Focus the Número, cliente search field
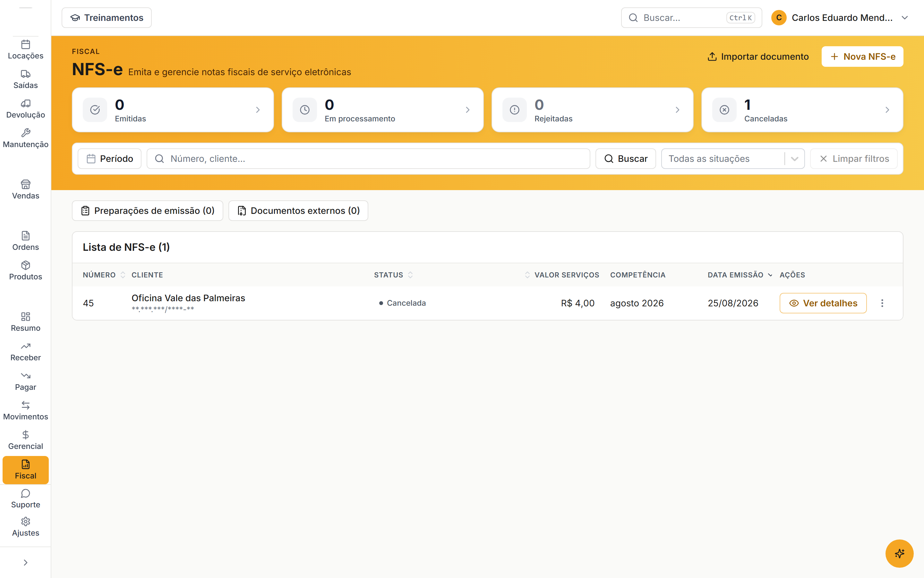The width and height of the screenshot is (924, 578). coord(368,159)
